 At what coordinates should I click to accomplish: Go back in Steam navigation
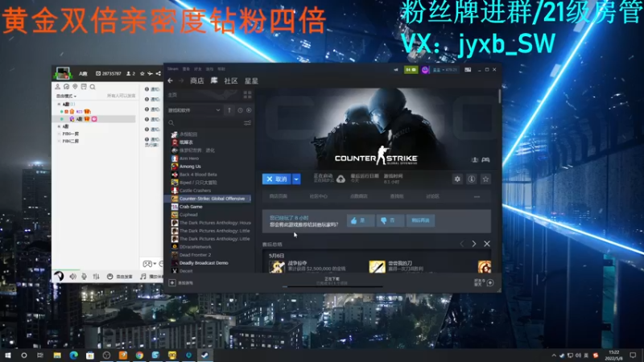tap(170, 81)
